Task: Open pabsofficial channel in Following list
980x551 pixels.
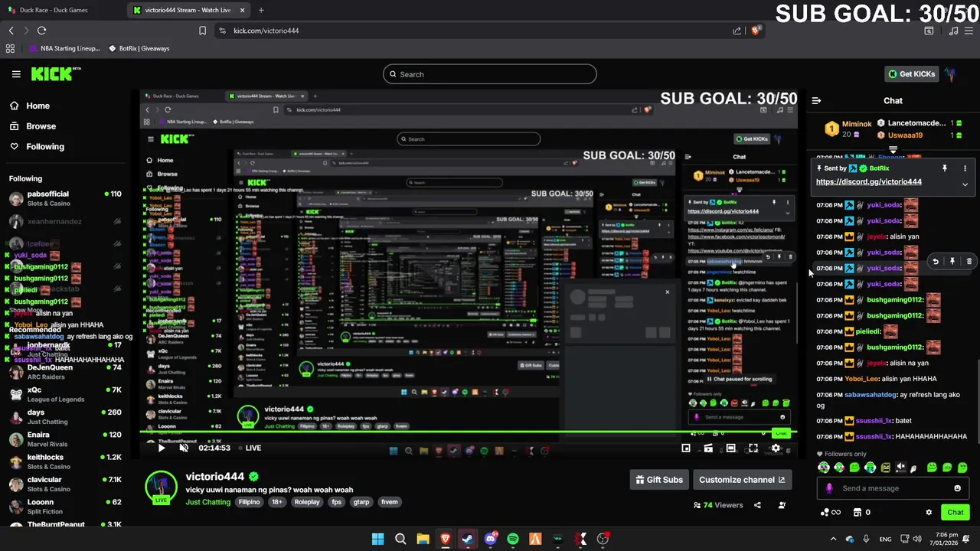Action: (x=65, y=198)
